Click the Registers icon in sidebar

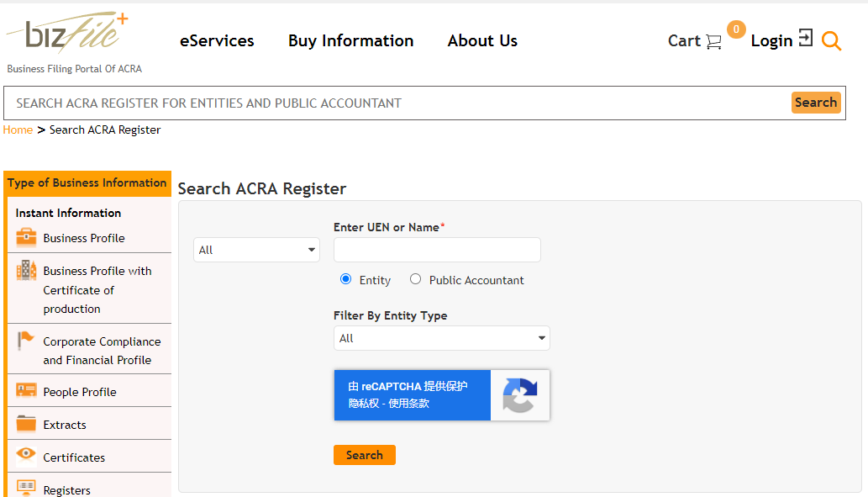pyautogui.click(x=26, y=488)
